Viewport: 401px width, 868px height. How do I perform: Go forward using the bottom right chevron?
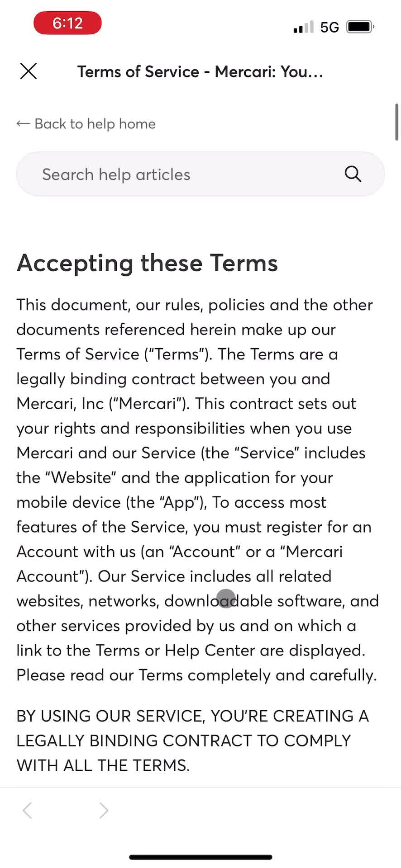tap(104, 811)
